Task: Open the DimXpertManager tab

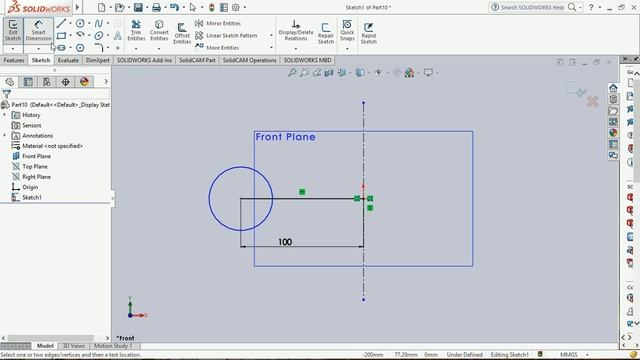Action: pos(65,82)
